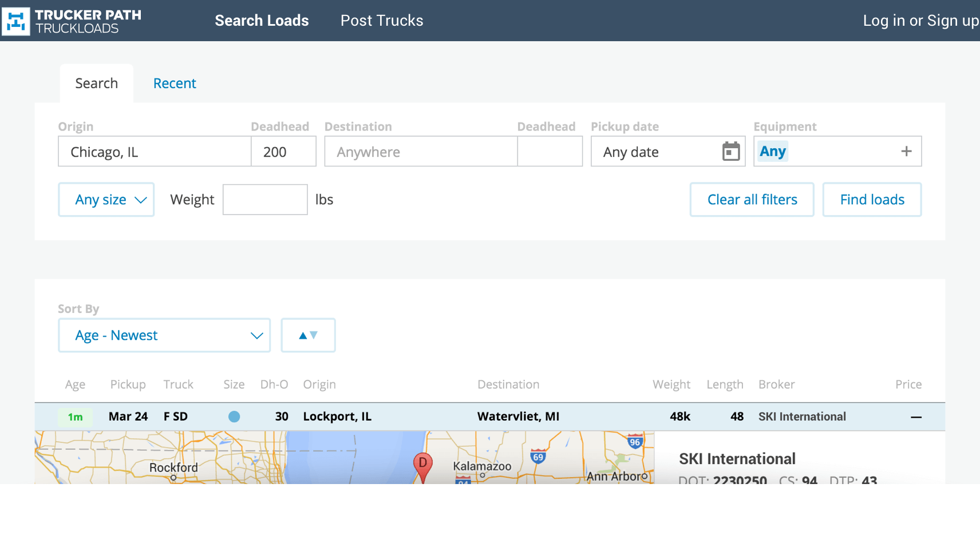Click the blue size dot indicator
Image resolution: width=980 pixels, height=551 pixels.
[x=234, y=417]
